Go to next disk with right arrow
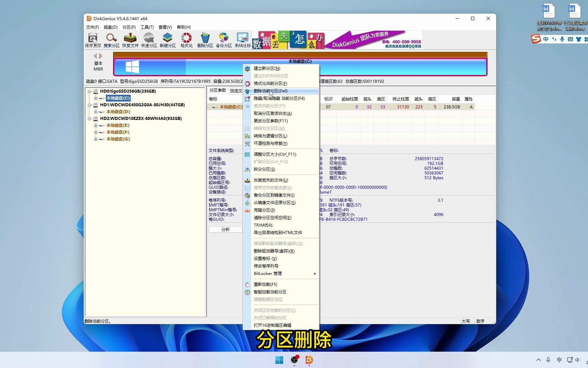The height and width of the screenshot is (368, 588). point(101,56)
